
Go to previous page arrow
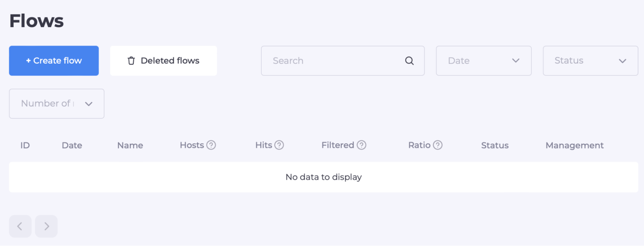20,226
